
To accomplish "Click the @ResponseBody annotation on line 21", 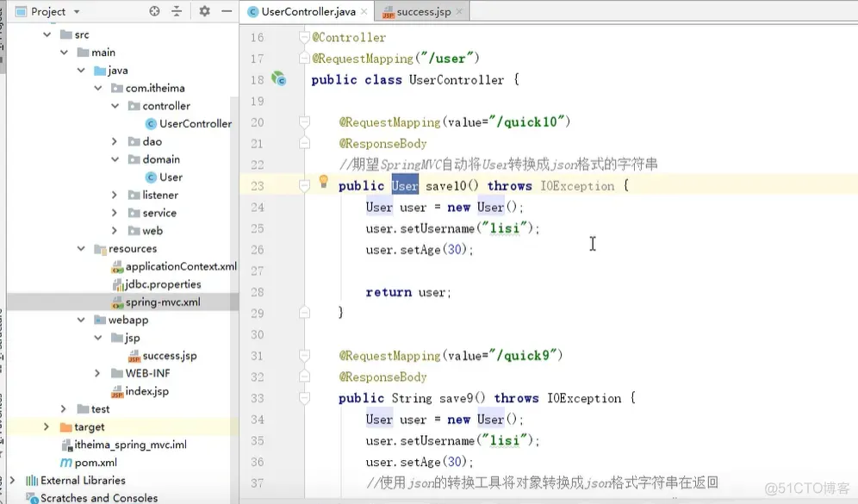I will pyautogui.click(x=382, y=143).
